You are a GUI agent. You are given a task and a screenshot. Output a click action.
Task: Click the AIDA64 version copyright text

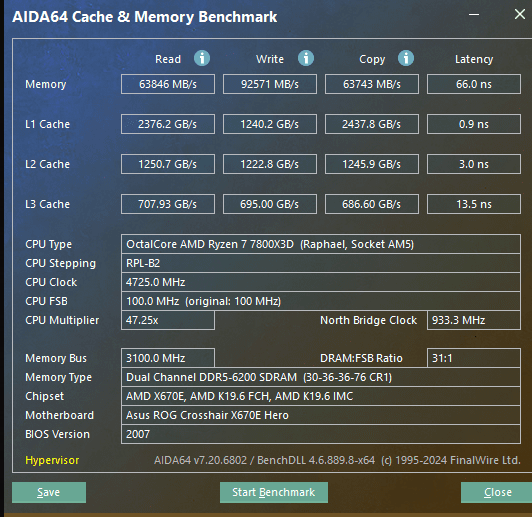pyautogui.click(x=337, y=460)
